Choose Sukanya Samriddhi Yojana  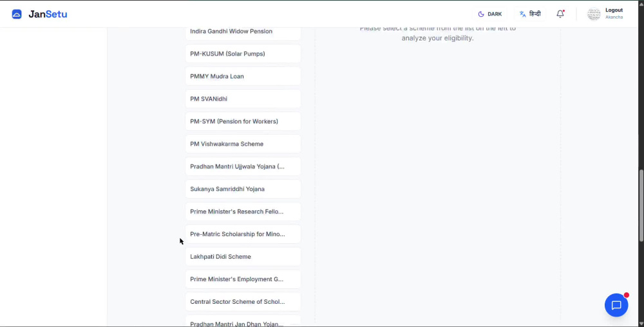pyautogui.click(x=243, y=189)
